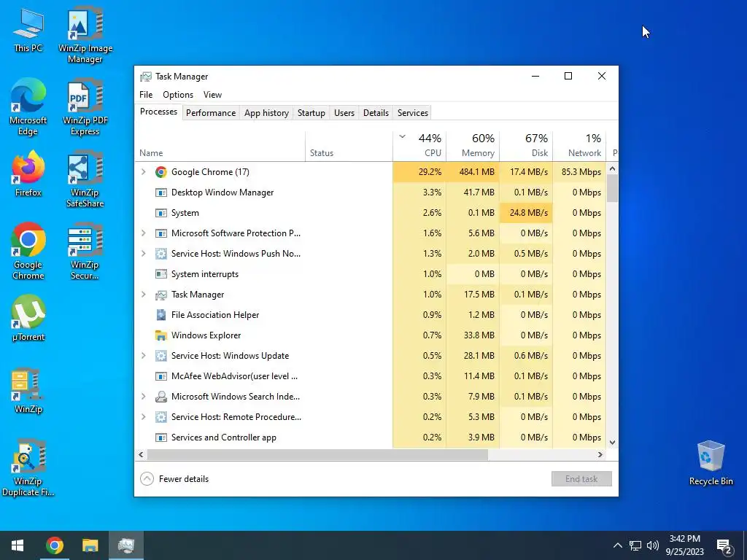Expand Service Host: Windows Update row

pyautogui.click(x=144, y=356)
